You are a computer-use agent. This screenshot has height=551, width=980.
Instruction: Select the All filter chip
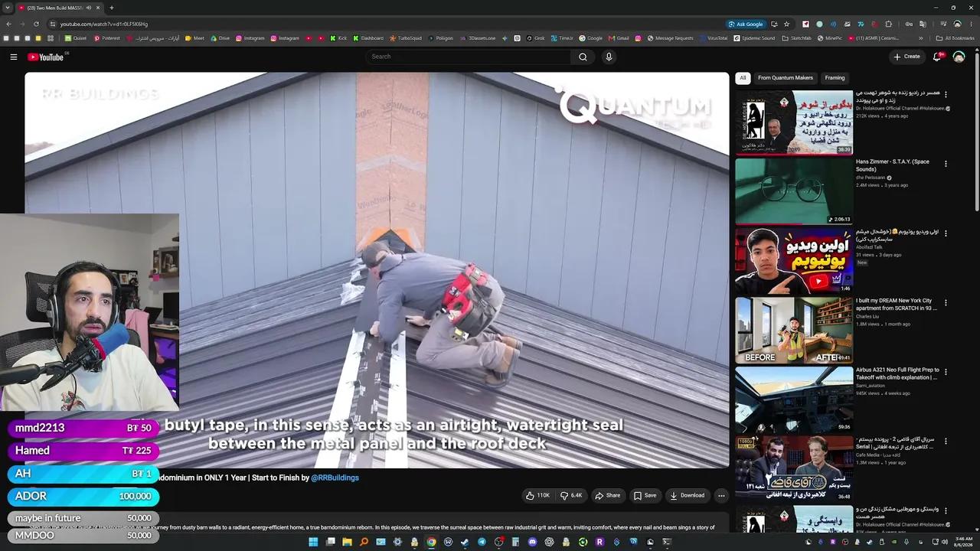[x=742, y=78]
